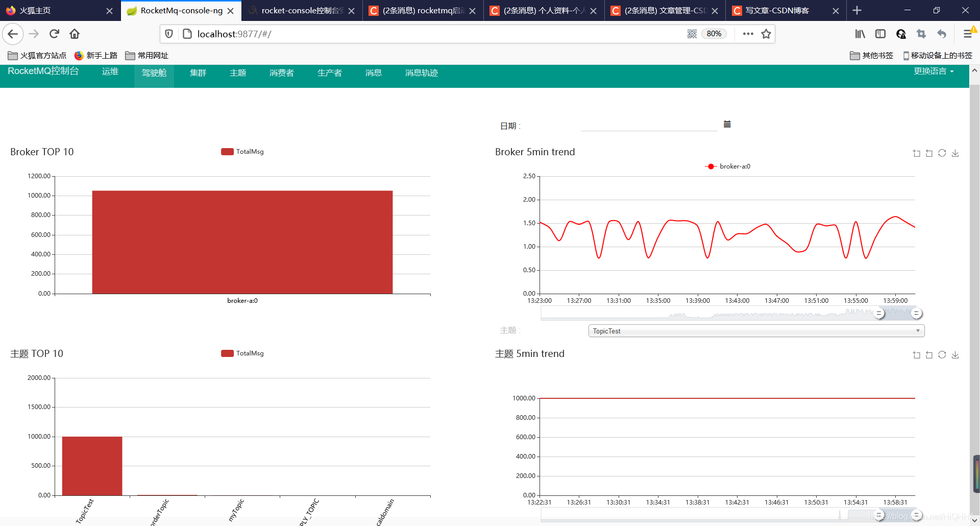Image resolution: width=980 pixels, height=526 pixels.
Task: Select the 驾驶舱 dashboard tab
Action: (154, 73)
